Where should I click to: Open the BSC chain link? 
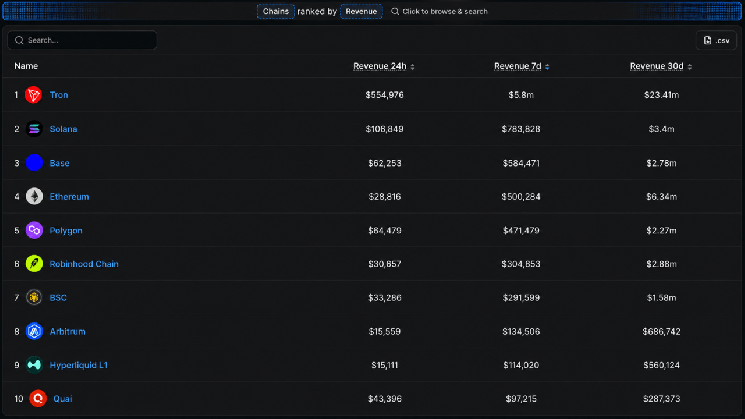(x=58, y=298)
